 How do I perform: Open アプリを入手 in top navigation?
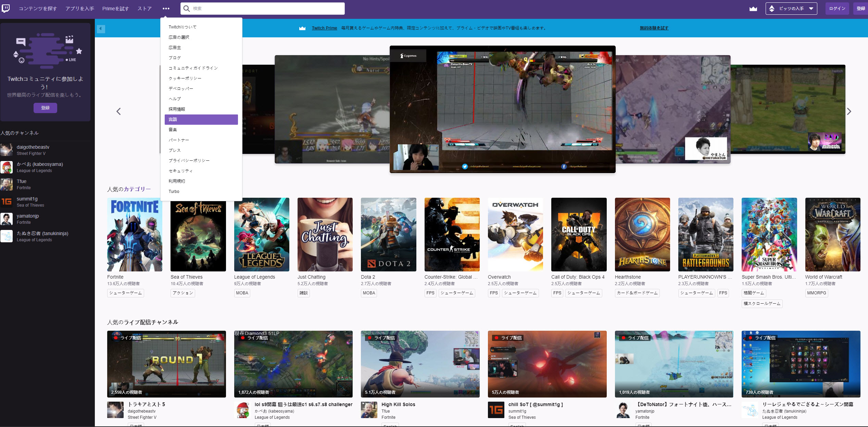pos(80,9)
